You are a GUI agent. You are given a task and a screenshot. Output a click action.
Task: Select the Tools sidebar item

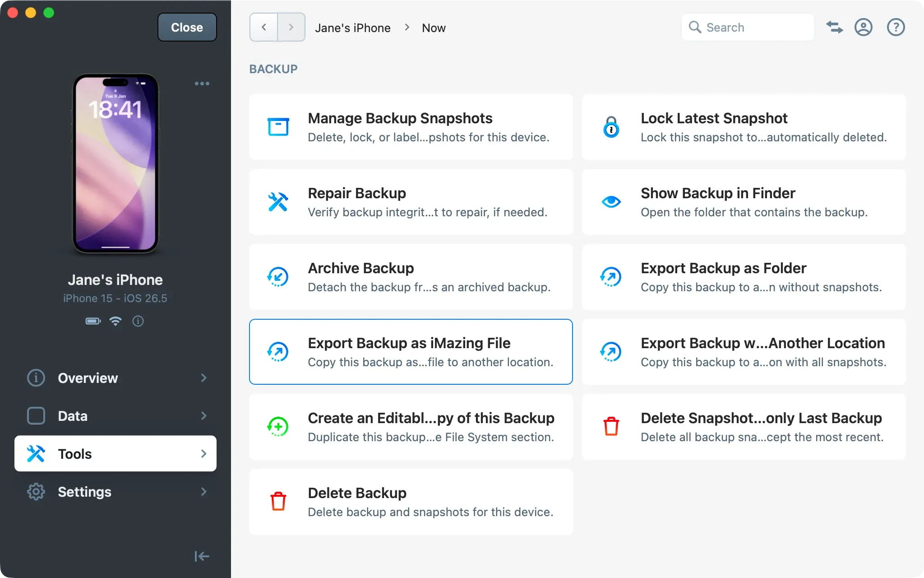(x=115, y=454)
